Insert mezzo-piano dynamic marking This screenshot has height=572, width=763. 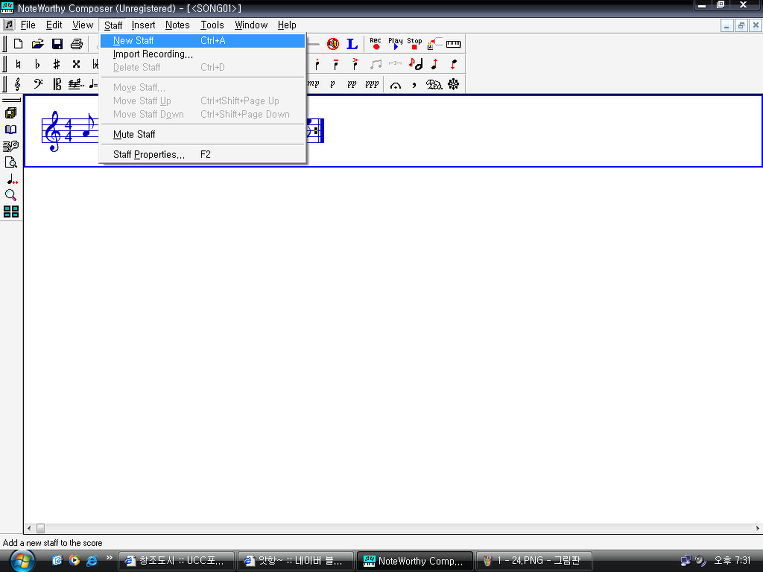point(313,84)
